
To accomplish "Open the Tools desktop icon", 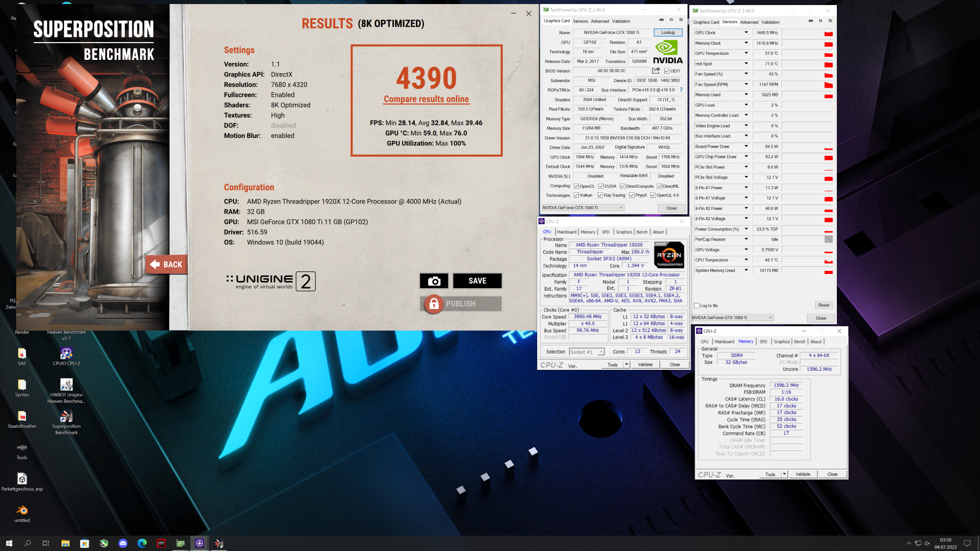I will click(22, 451).
